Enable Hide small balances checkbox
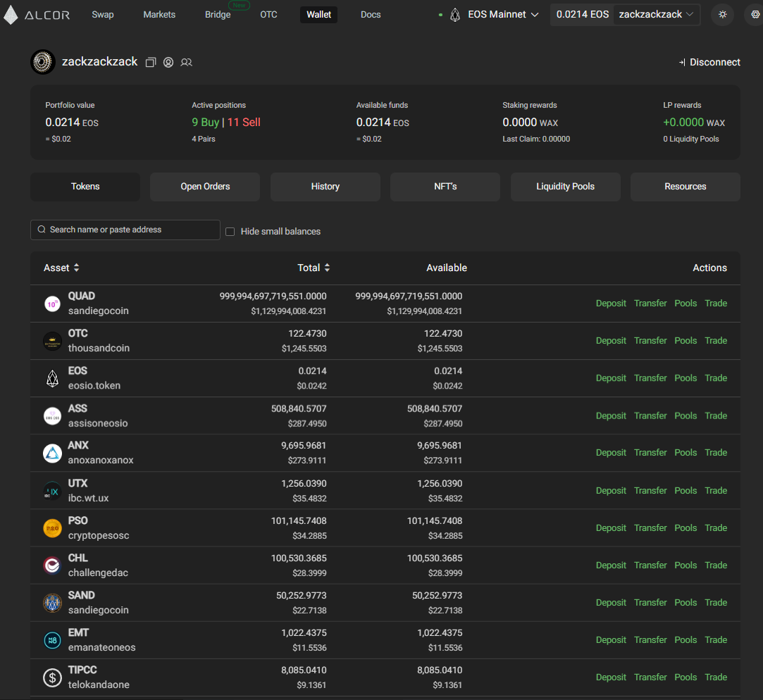Image resolution: width=763 pixels, height=700 pixels. point(230,232)
